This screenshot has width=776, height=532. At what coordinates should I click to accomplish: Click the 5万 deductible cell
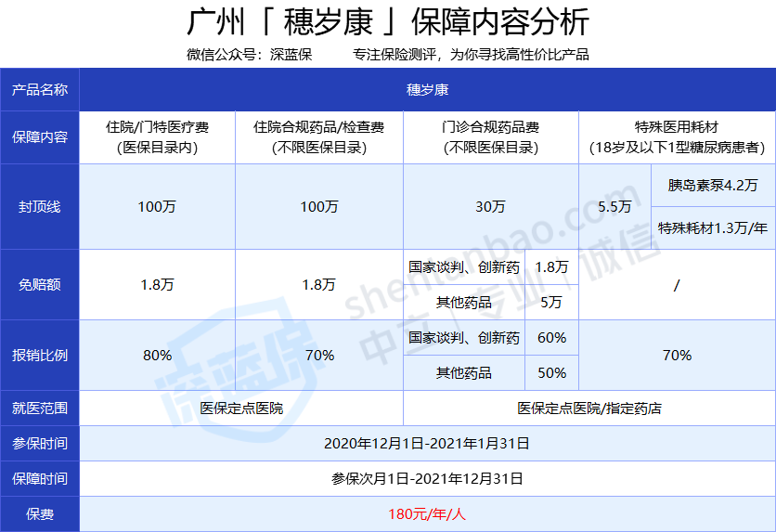pyautogui.click(x=551, y=302)
